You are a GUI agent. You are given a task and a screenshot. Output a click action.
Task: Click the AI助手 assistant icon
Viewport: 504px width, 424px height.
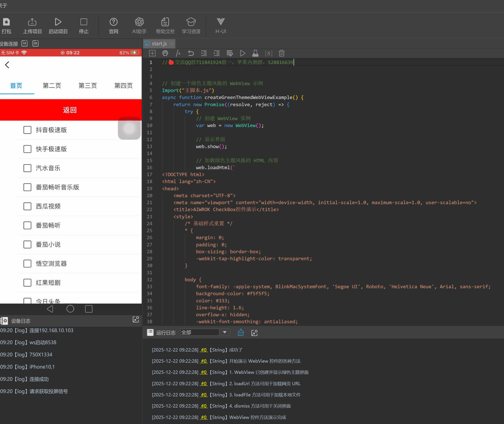pos(139,22)
